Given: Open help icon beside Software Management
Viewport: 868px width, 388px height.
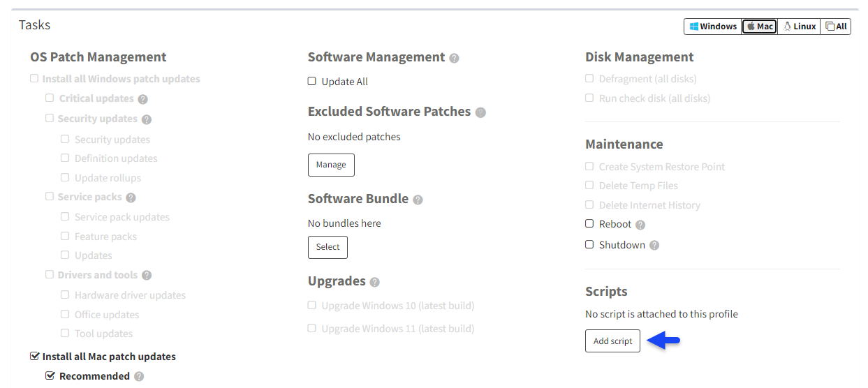Looking at the screenshot, I should pyautogui.click(x=454, y=58).
